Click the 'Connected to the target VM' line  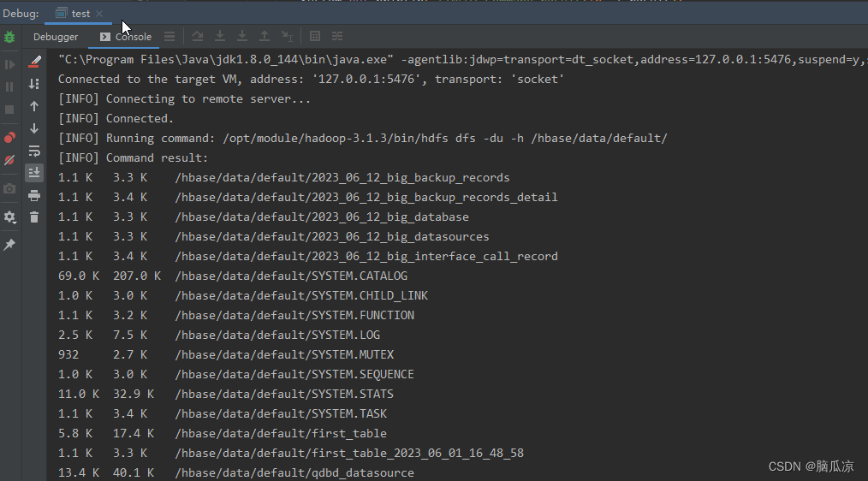pos(311,79)
